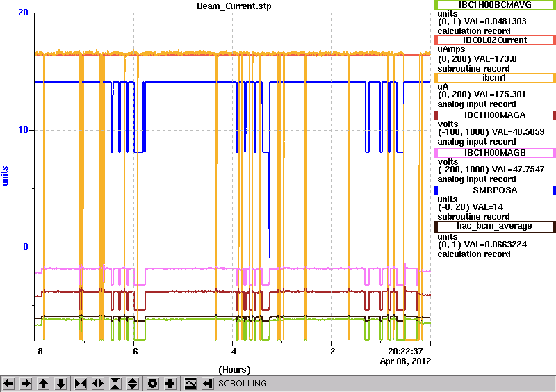The image size is (556, 392).
Task: Click the 10 tick label on the y-axis
Action: [x=23, y=130]
